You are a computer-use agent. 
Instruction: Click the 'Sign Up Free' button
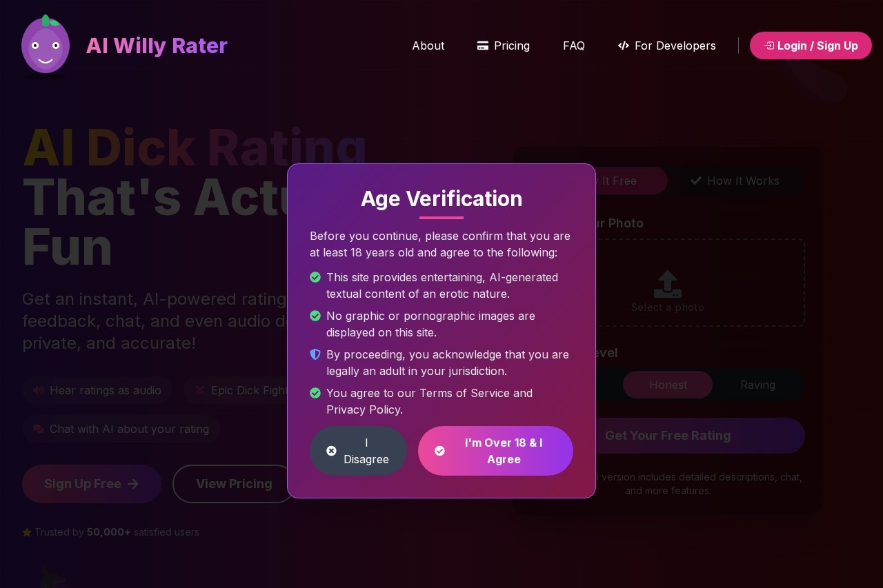pyautogui.click(x=91, y=484)
